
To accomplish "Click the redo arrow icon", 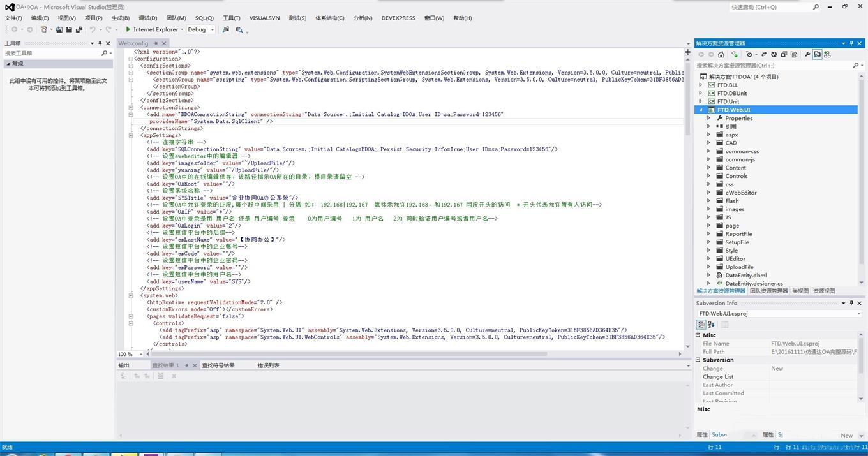I will coord(108,29).
